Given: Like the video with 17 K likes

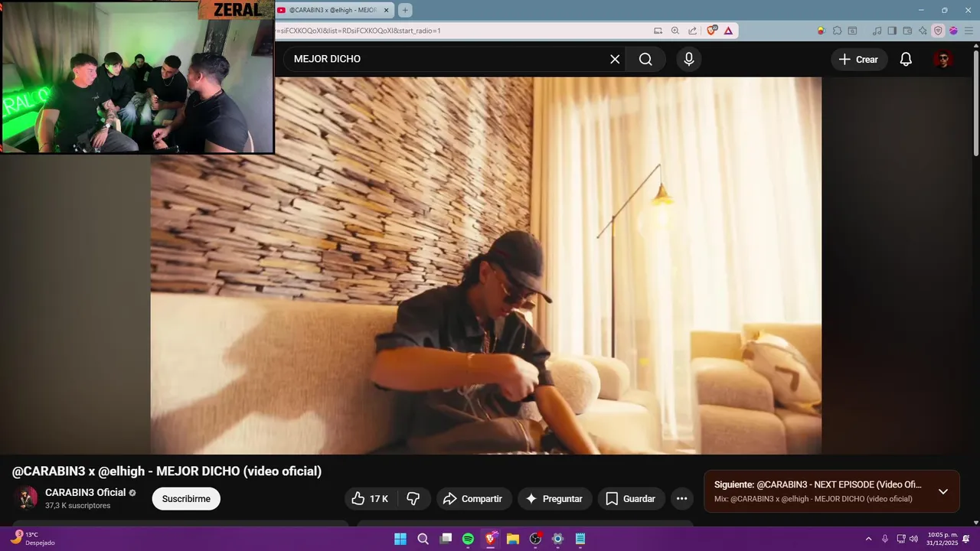Looking at the screenshot, I should click(370, 499).
